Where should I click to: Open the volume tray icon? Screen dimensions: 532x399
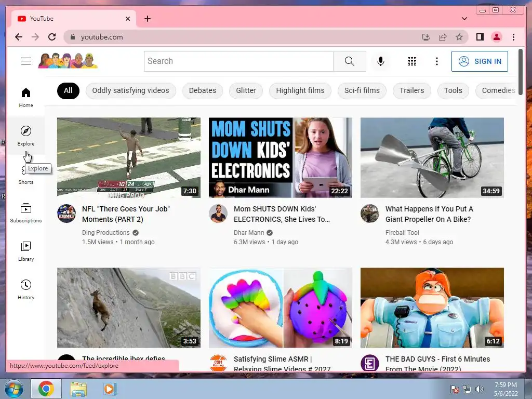pyautogui.click(x=480, y=389)
